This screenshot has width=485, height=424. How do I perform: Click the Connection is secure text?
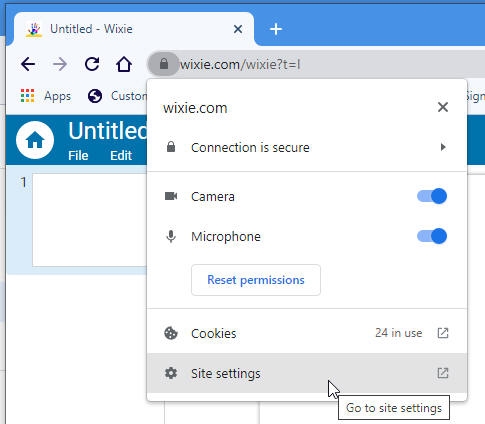[x=250, y=147]
